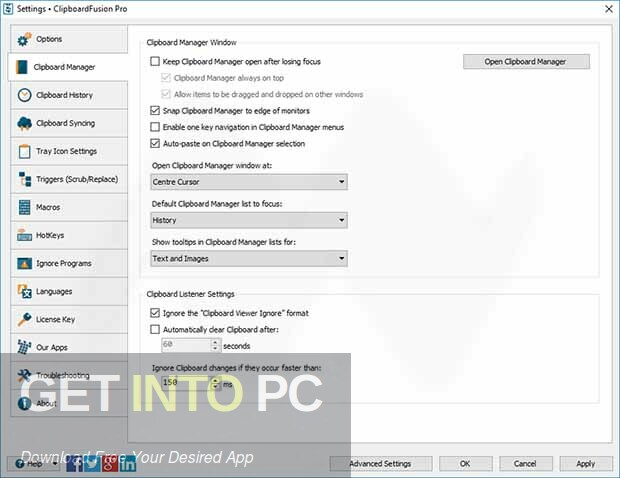Close the Settings window
Image resolution: width=620 pixels, height=478 pixels.
point(609,9)
